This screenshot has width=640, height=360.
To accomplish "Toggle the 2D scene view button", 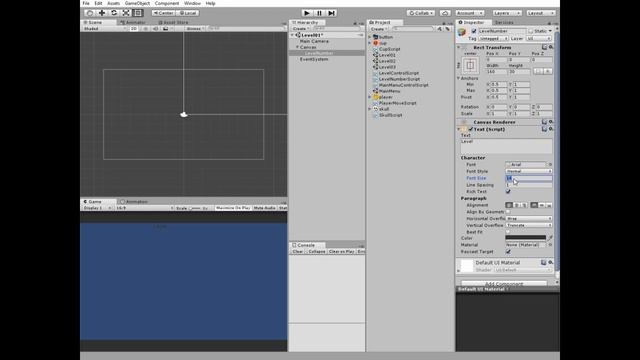I will pyautogui.click(x=133, y=29).
